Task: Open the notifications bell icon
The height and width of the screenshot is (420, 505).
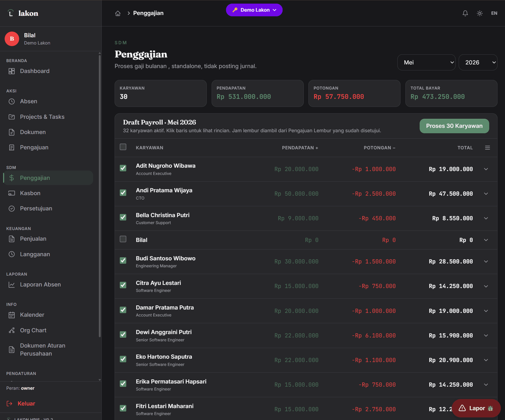Action: (x=465, y=13)
